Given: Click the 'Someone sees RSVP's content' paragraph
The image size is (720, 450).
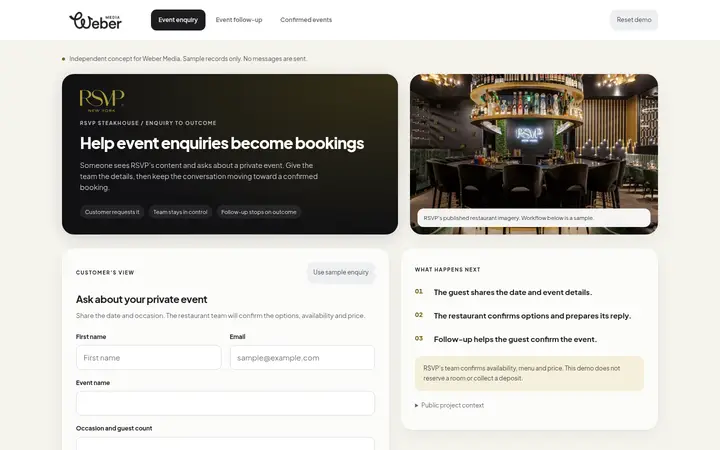Looking at the screenshot, I should pyautogui.click(x=199, y=176).
